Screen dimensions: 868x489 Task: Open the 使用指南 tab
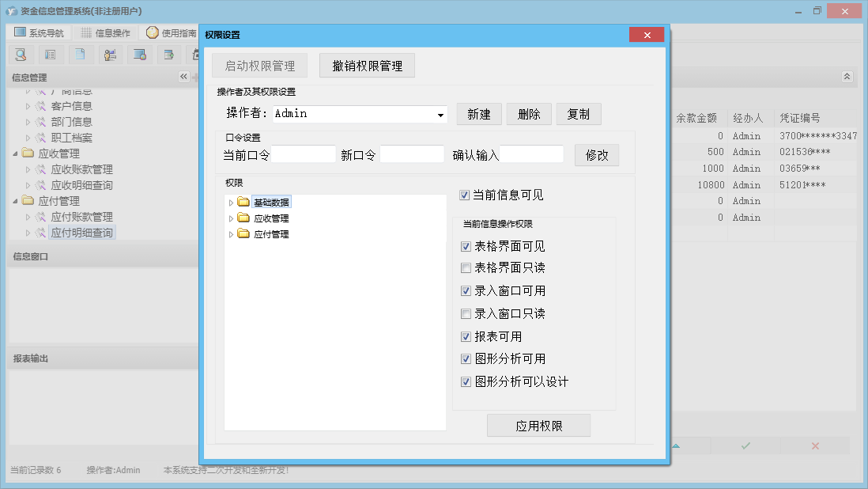click(172, 32)
